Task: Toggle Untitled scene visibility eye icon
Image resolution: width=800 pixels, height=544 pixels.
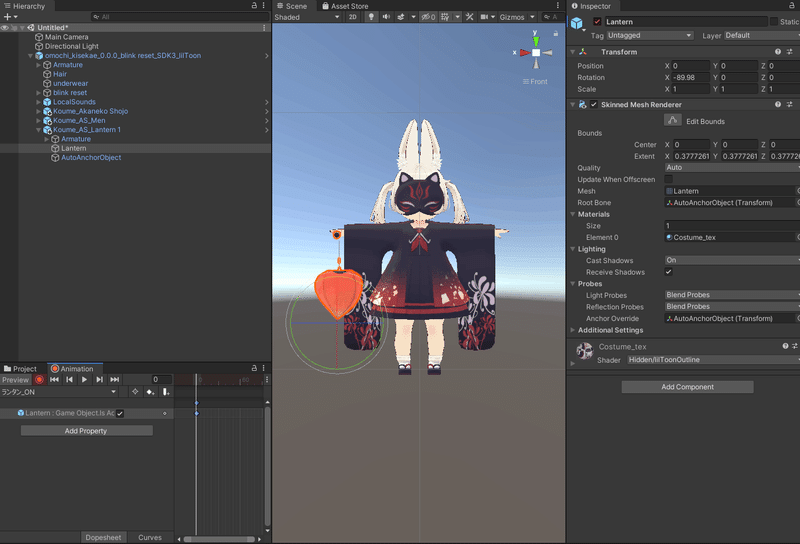Action: [x=5, y=28]
